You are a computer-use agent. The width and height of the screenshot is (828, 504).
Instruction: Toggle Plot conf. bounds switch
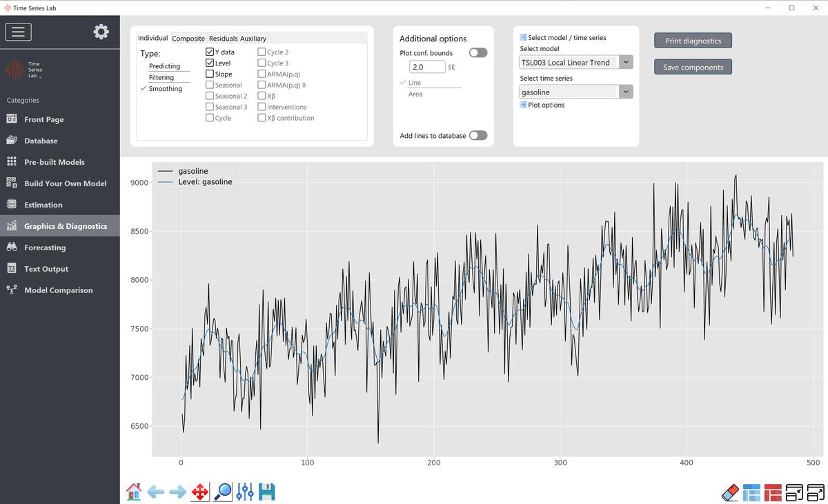coord(477,53)
